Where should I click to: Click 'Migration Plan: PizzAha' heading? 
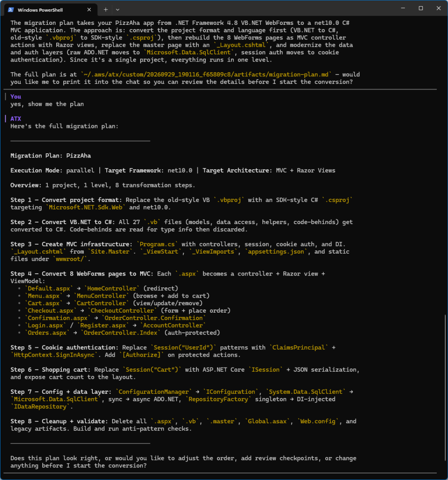pyautogui.click(x=51, y=156)
